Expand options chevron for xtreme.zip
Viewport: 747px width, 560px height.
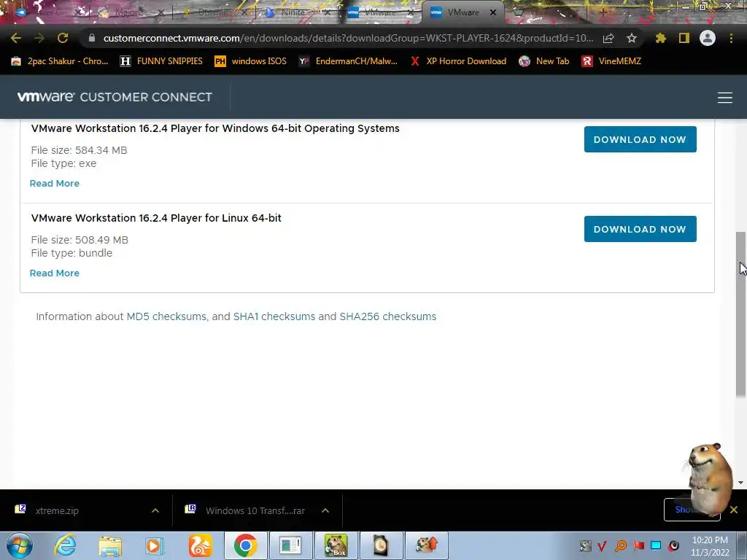tap(155, 510)
